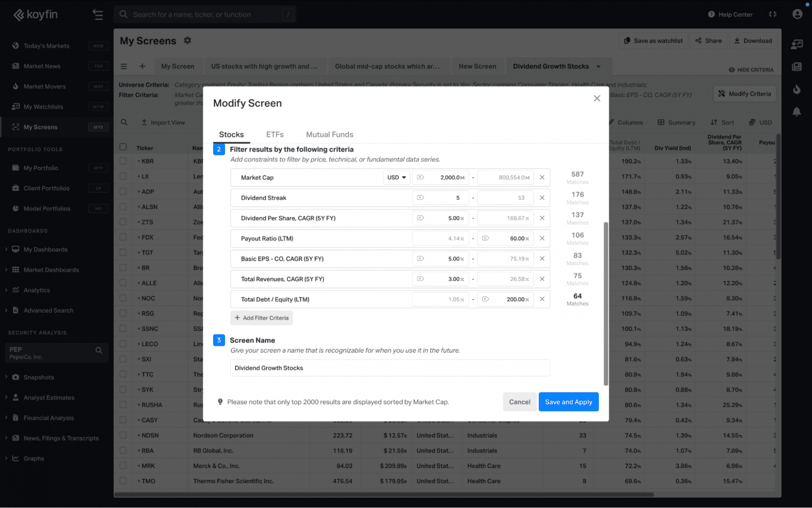This screenshot has height=508, width=812.
Task: Click the collapse sidebar menu icon
Action: (x=98, y=14)
